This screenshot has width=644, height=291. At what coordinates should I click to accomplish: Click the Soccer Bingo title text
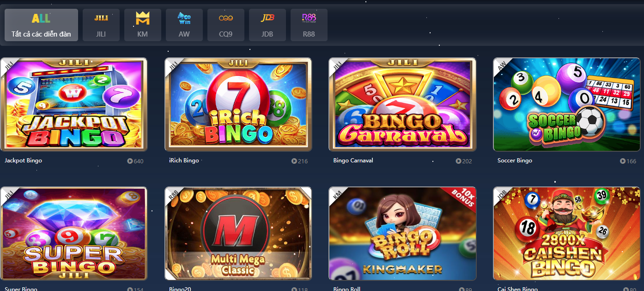coord(515,161)
